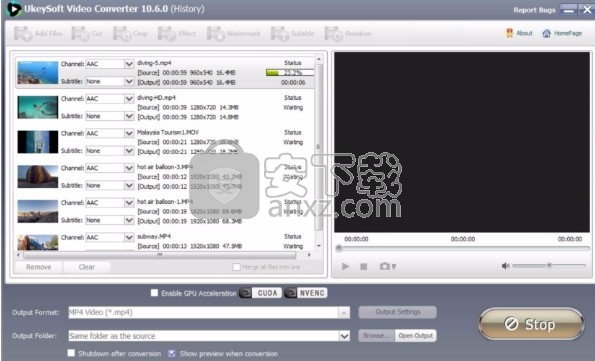The image size is (595, 361).
Task: Select the Cut tool
Action: point(87,33)
